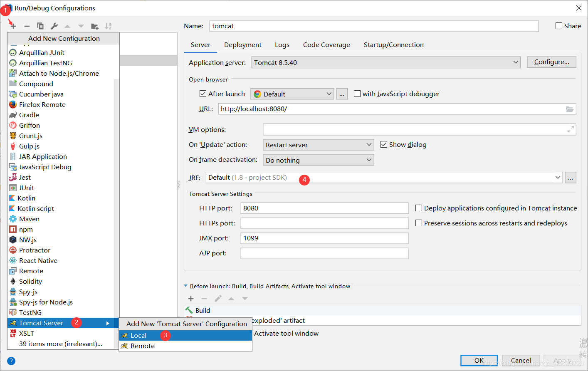
Task: Move before-launch task up arrow
Action: point(231,299)
